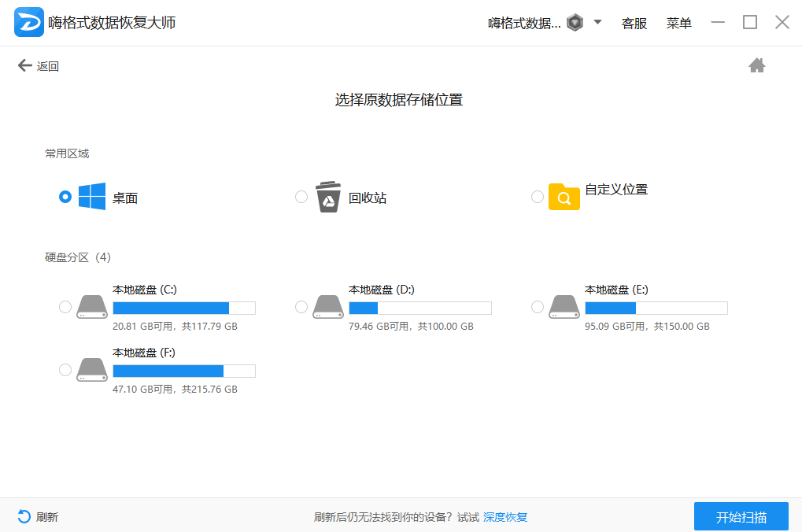Click the 自定义位置 folder icon

coord(564,197)
